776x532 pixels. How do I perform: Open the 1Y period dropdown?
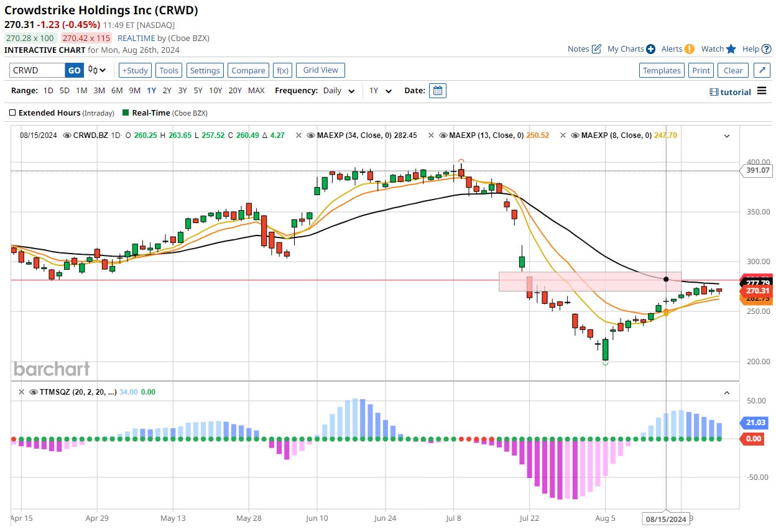coord(381,91)
